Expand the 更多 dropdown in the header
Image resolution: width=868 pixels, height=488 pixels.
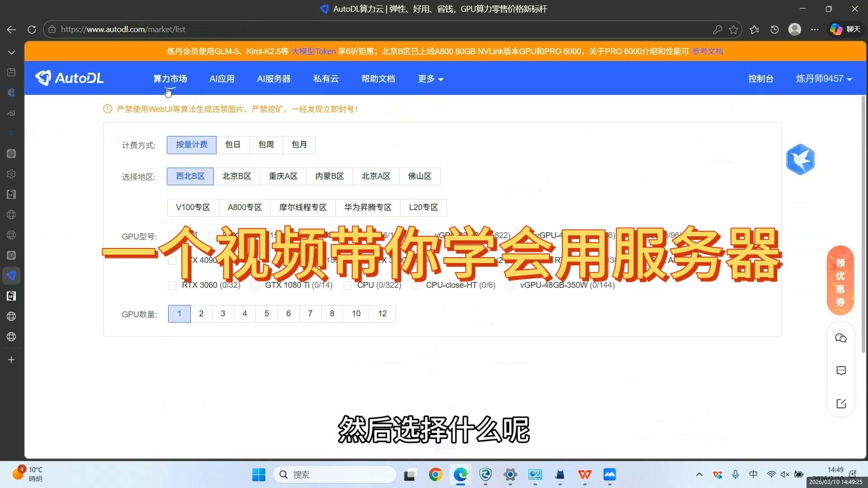click(x=430, y=79)
